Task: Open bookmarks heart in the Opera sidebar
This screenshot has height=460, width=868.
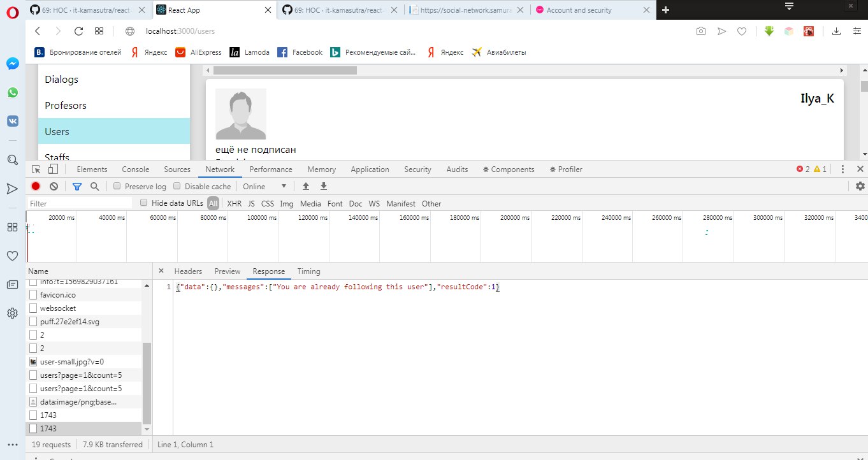Action: [12, 256]
